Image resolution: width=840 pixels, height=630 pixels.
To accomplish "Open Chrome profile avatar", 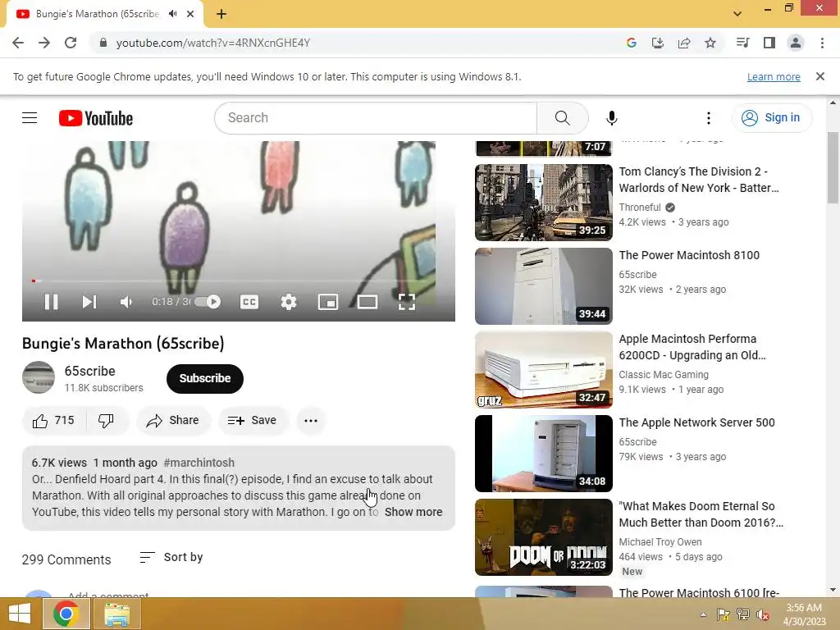I will pyautogui.click(x=796, y=43).
